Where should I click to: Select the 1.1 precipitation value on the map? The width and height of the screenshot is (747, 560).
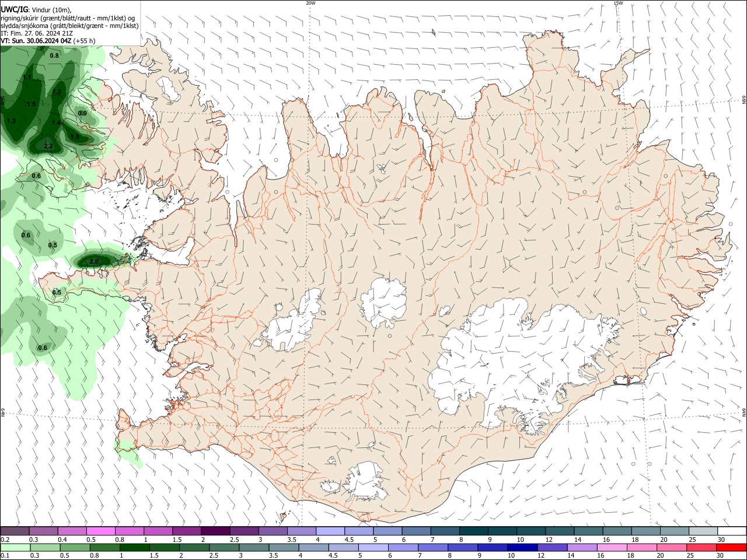(x=27, y=77)
